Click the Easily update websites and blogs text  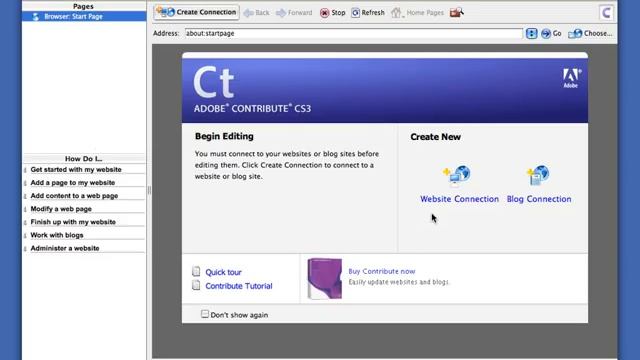pos(399,282)
